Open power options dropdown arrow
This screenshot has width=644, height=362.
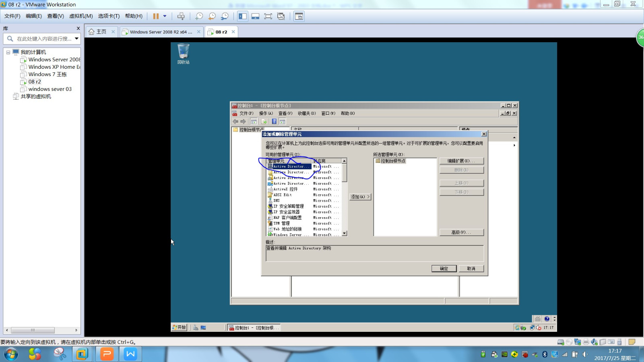tap(165, 16)
